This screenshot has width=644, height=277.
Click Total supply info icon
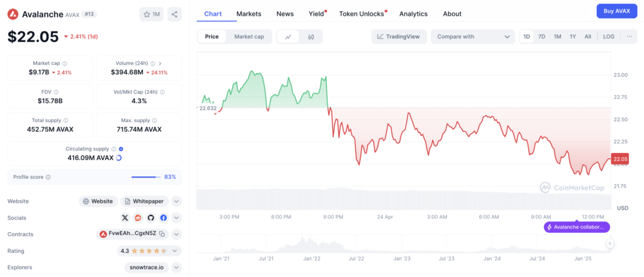click(66, 121)
